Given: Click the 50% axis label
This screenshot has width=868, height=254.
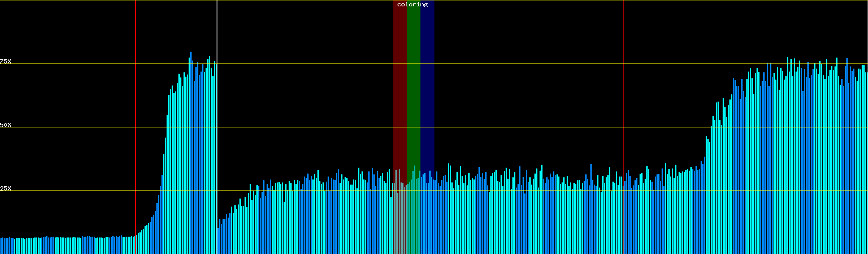Looking at the screenshot, I should point(6,125).
